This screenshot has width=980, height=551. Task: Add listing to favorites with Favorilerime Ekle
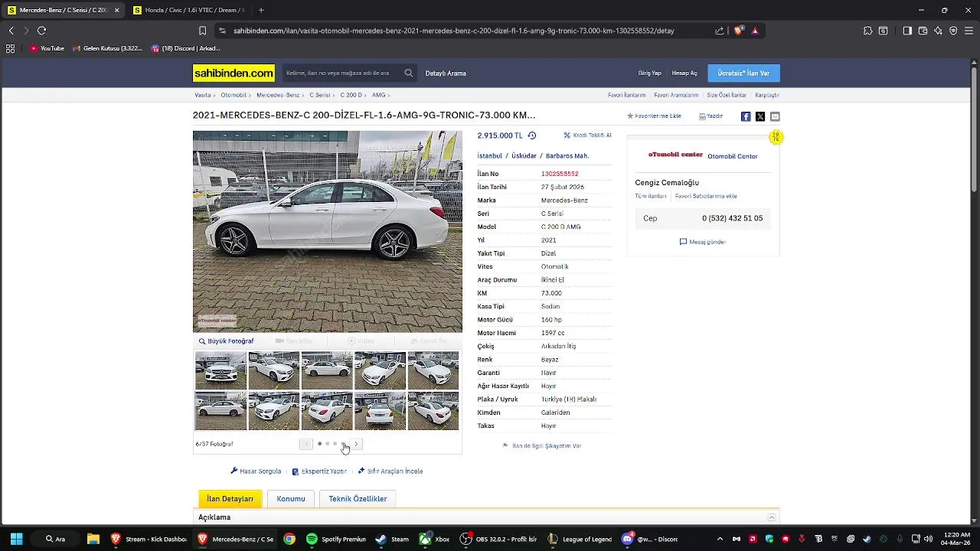654,116
